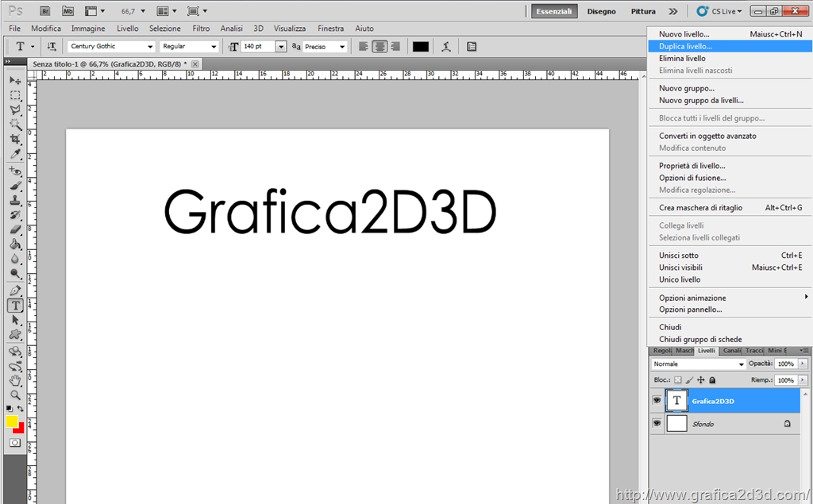Choose Duplica livello from the menu

(x=730, y=46)
